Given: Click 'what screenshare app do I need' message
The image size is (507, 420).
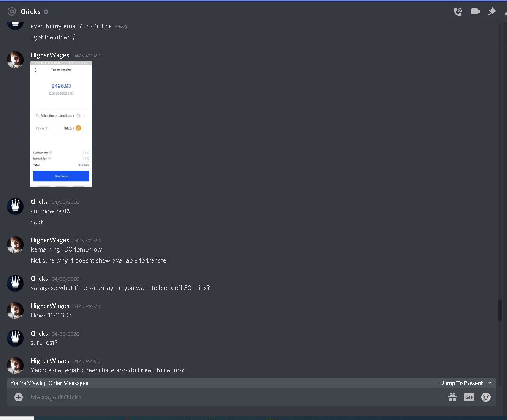Looking at the screenshot, I should [107, 370].
